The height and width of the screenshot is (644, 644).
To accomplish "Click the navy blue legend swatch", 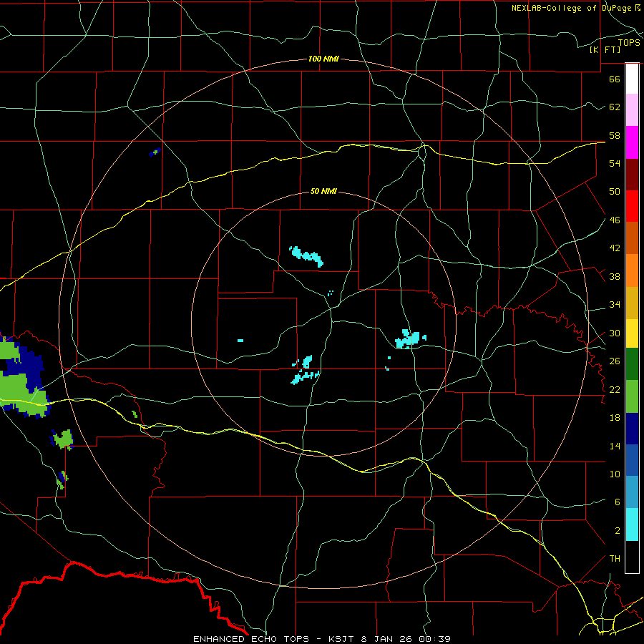I will click(x=632, y=429).
